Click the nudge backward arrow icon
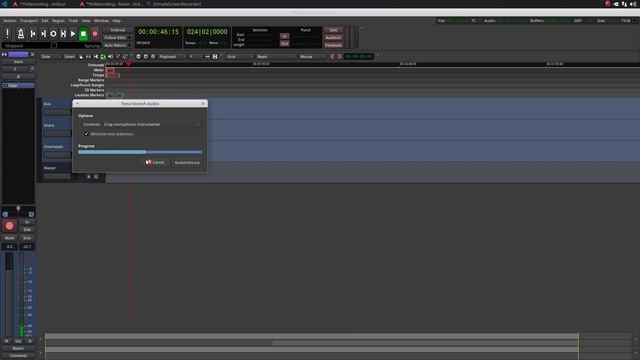This screenshot has height=360, width=640. point(332,57)
